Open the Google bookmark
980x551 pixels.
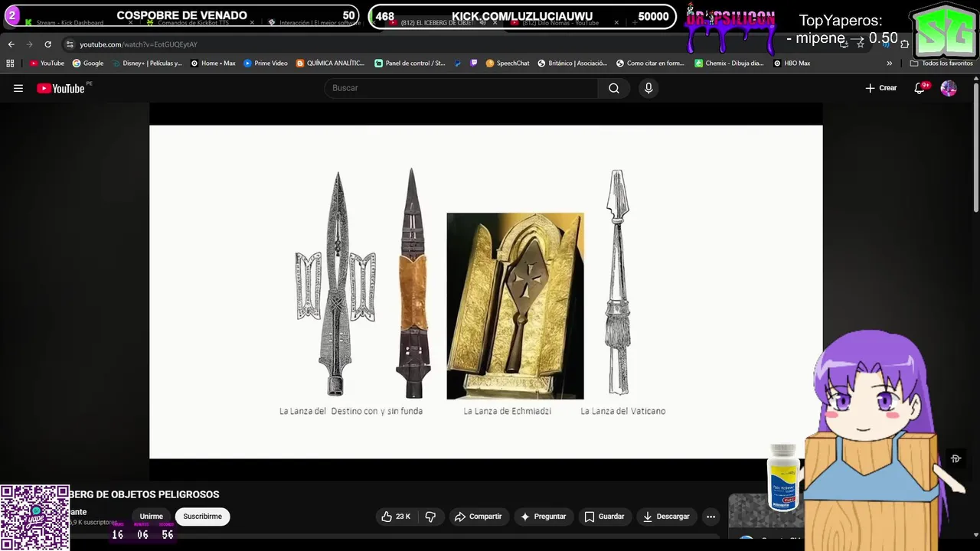click(88, 63)
